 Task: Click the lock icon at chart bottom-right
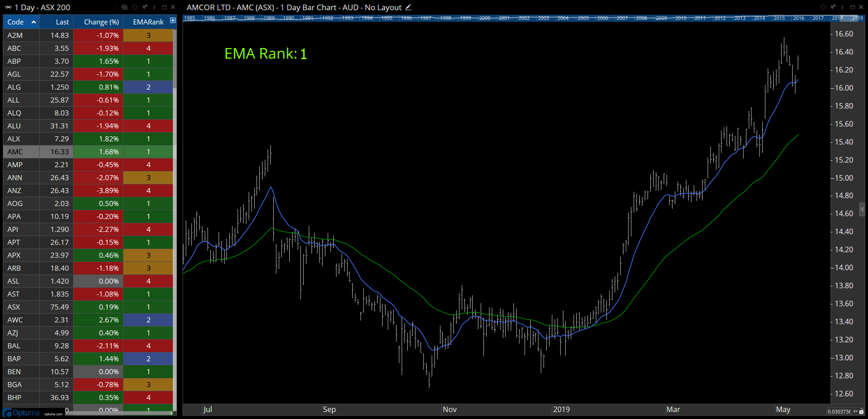pyautogui.click(x=862, y=412)
